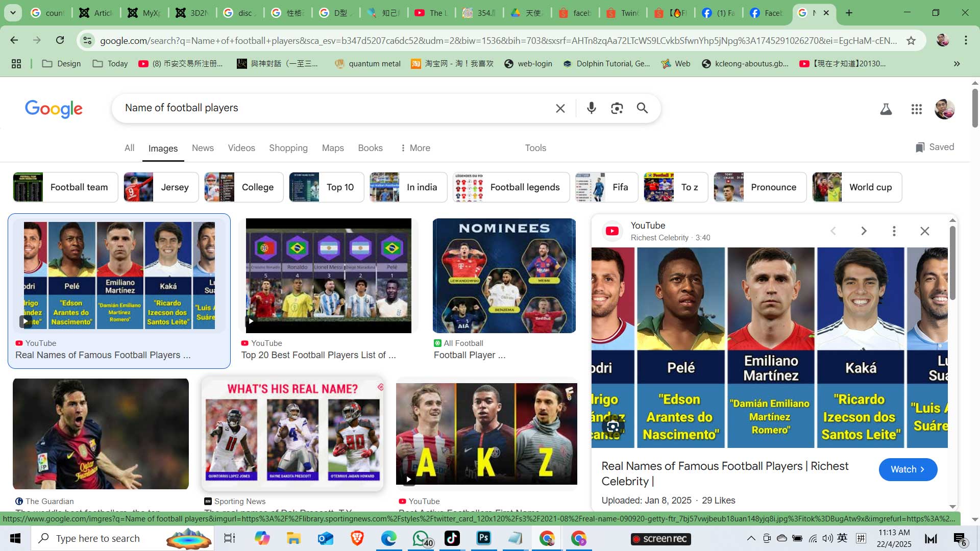Open preview panel more options menu
Screen dimensions: 980x551
tap(894, 231)
